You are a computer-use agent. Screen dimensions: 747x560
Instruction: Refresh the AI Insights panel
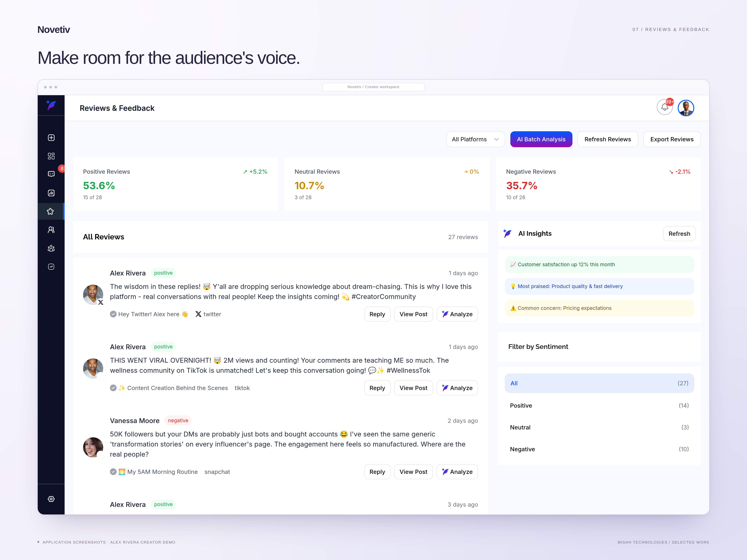(679, 234)
